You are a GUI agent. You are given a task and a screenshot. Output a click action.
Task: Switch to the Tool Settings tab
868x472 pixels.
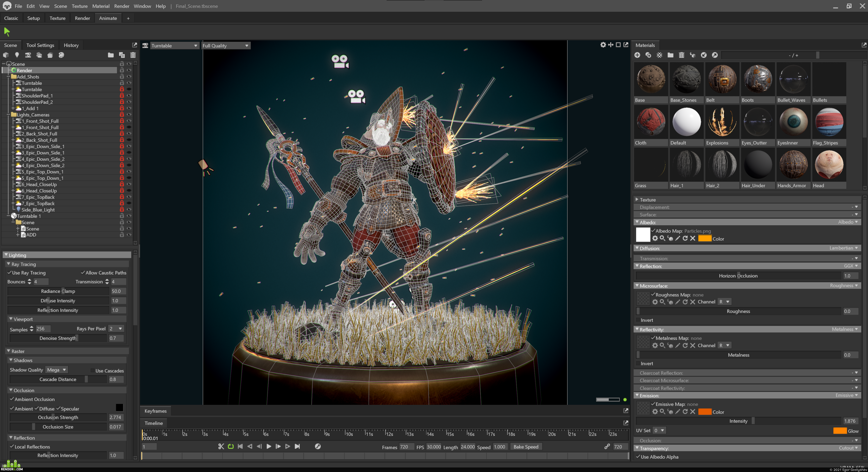(40, 45)
